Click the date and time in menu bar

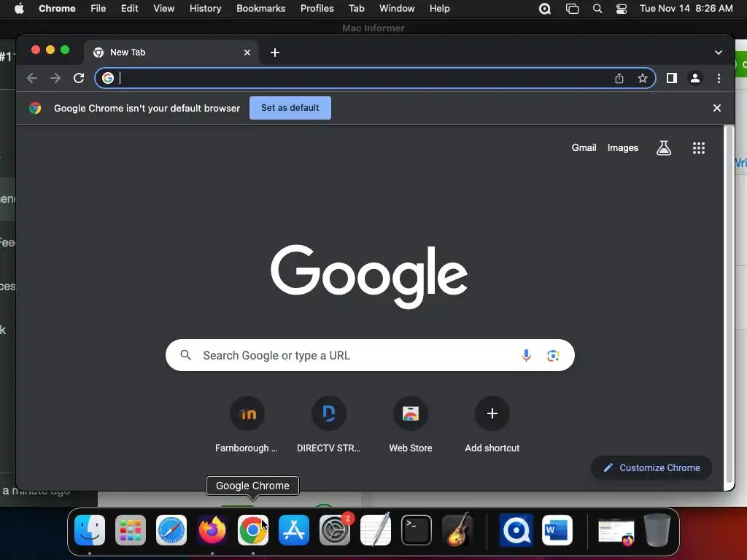click(x=686, y=9)
